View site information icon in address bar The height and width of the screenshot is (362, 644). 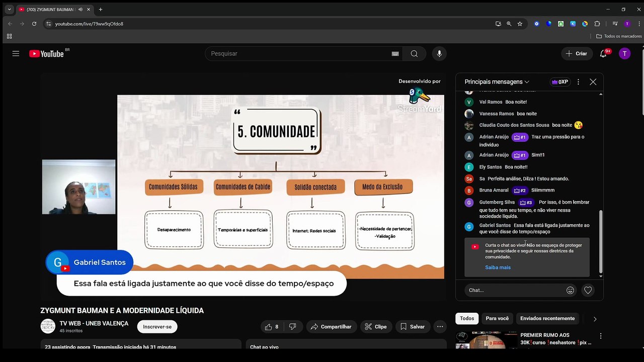(48, 24)
